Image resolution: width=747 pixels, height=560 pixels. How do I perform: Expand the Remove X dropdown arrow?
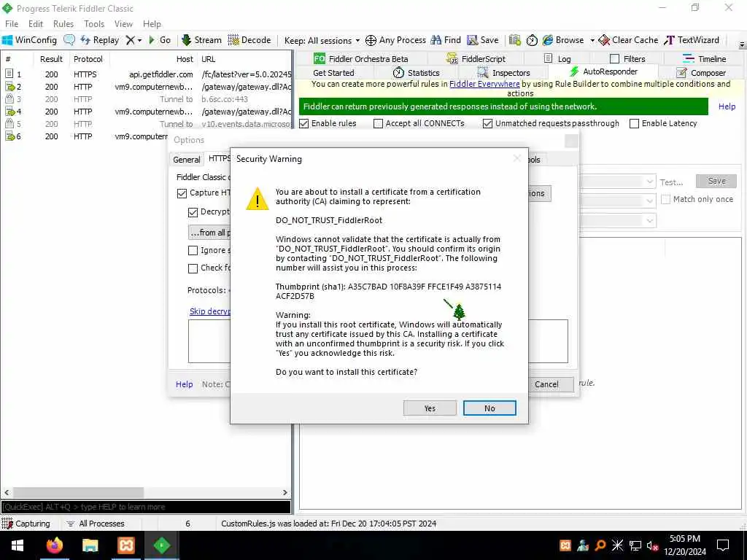click(139, 41)
